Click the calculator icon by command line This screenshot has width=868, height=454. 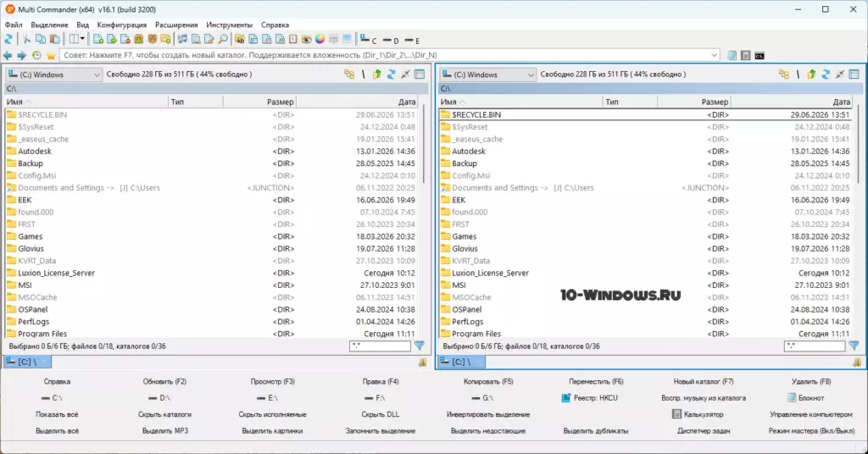point(746,55)
